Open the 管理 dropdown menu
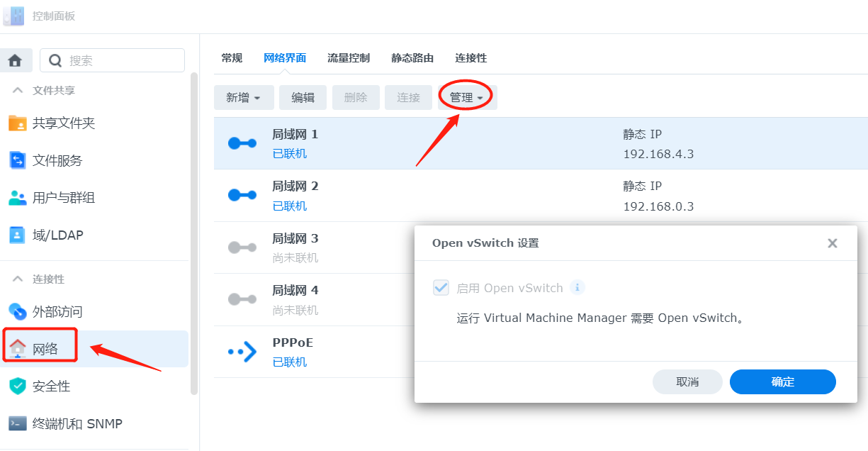 pos(467,98)
